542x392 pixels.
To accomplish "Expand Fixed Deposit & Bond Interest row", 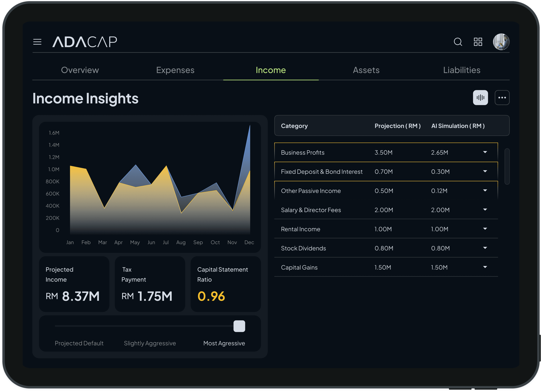I will pos(485,171).
